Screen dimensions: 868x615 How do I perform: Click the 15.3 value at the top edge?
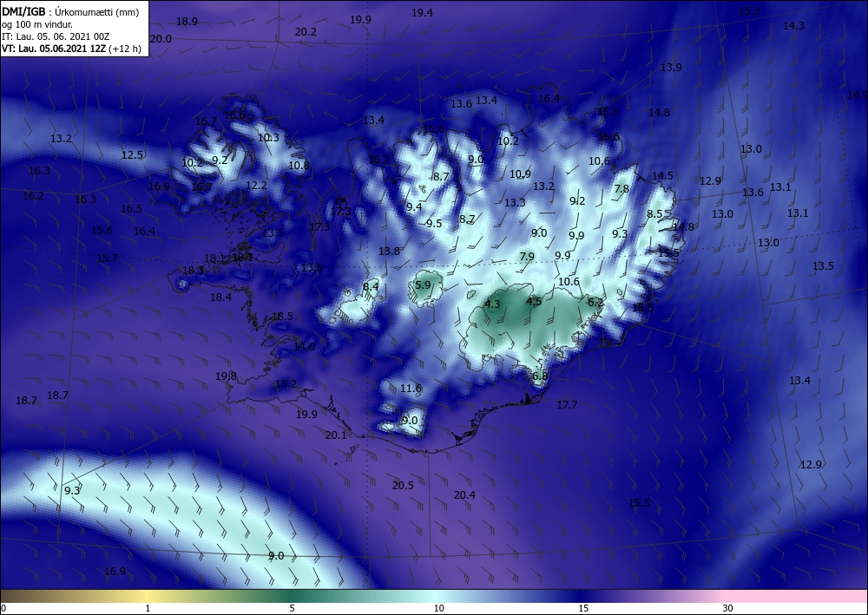click(x=749, y=10)
